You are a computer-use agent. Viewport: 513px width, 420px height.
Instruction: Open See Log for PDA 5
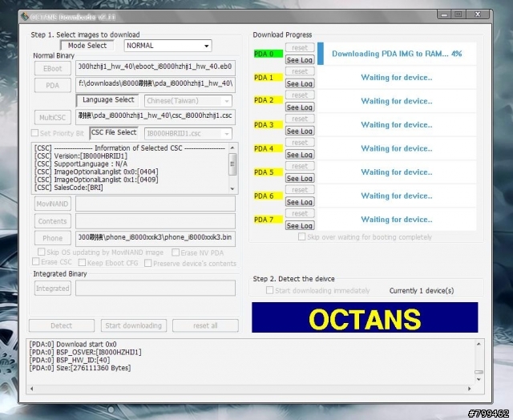[x=300, y=178]
